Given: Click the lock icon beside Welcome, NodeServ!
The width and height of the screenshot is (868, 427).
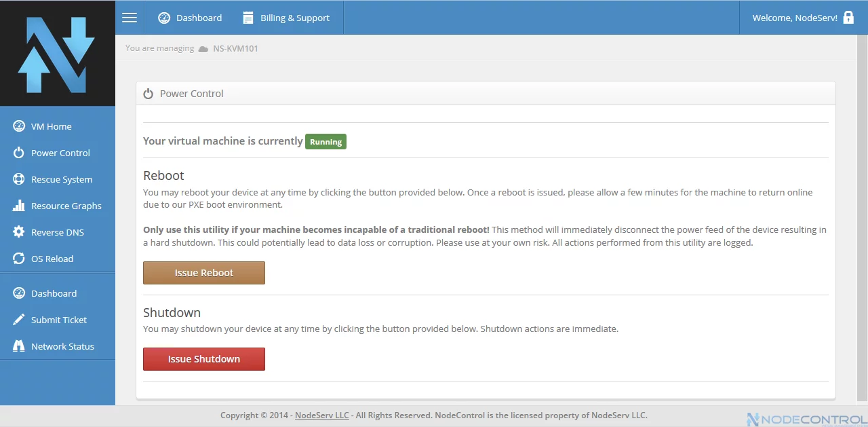Looking at the screenshot, I should (x=848, y=18).
